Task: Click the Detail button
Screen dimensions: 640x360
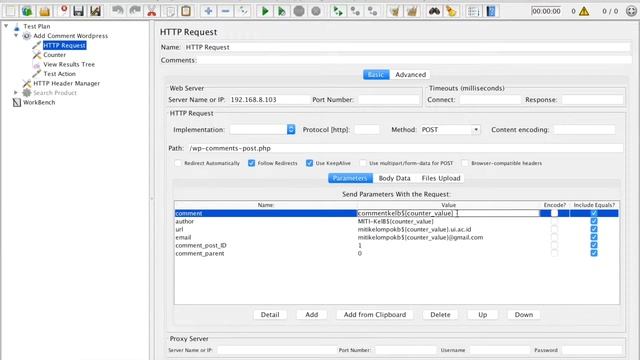Action: (270, 315)
